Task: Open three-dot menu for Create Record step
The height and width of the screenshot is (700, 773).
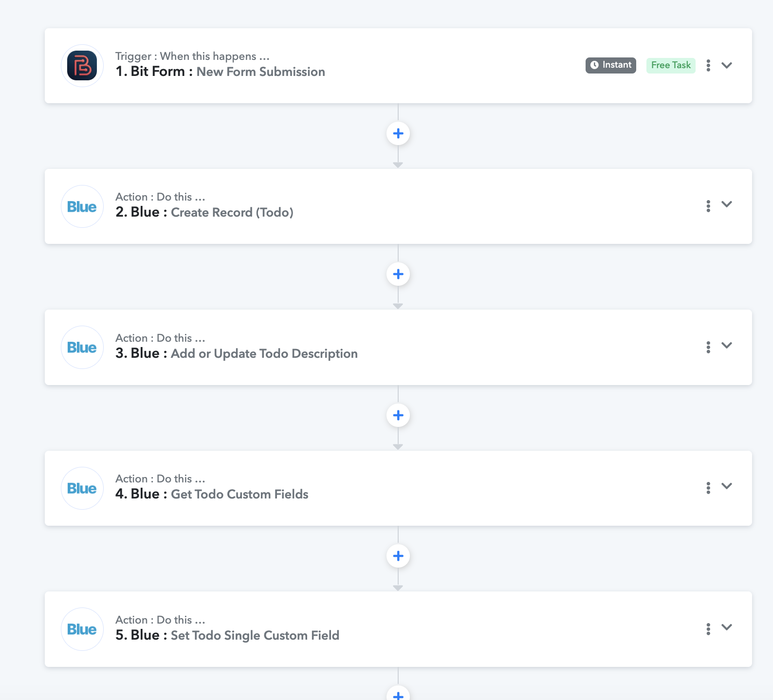Action: pos(708,206)
